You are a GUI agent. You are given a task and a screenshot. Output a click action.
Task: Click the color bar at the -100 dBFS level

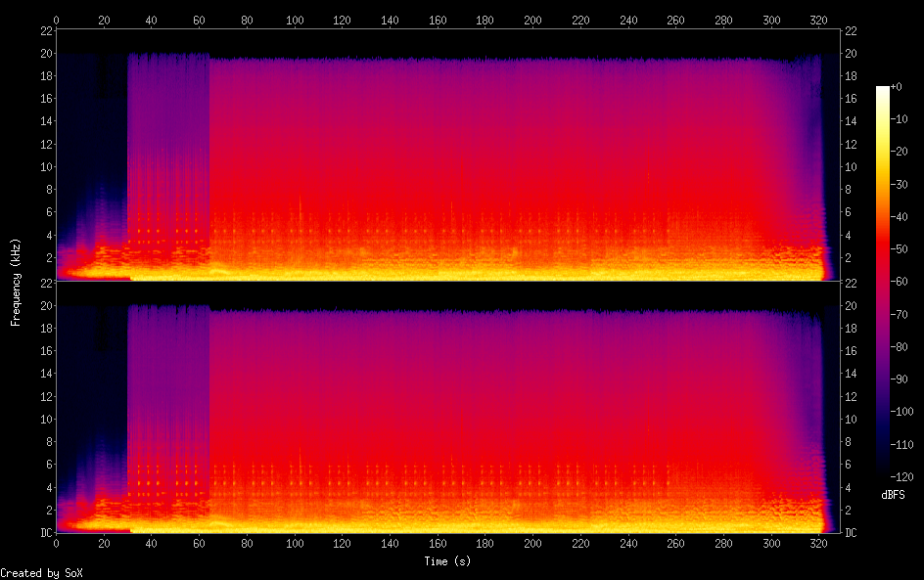click(x=883, y=414)
